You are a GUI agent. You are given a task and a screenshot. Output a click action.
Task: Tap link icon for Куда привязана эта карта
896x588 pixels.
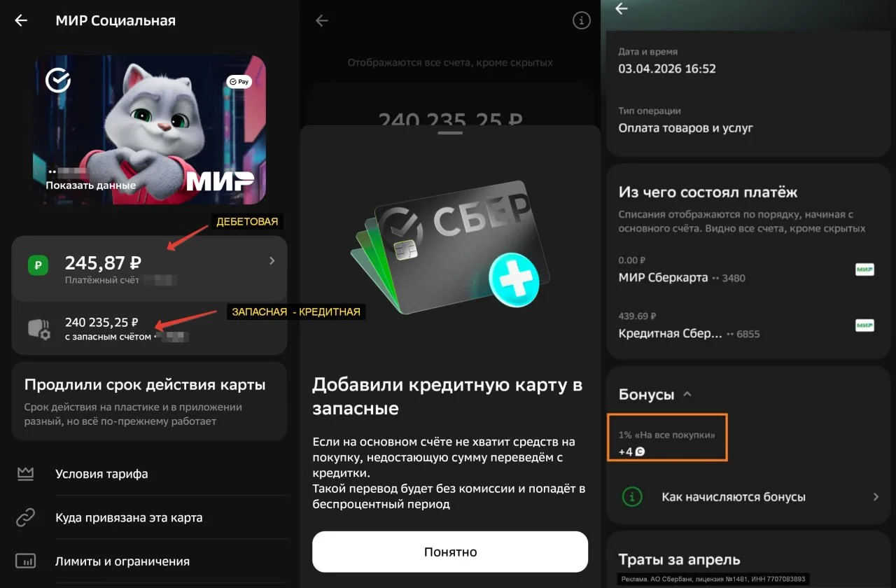click(x=26, y=518)
